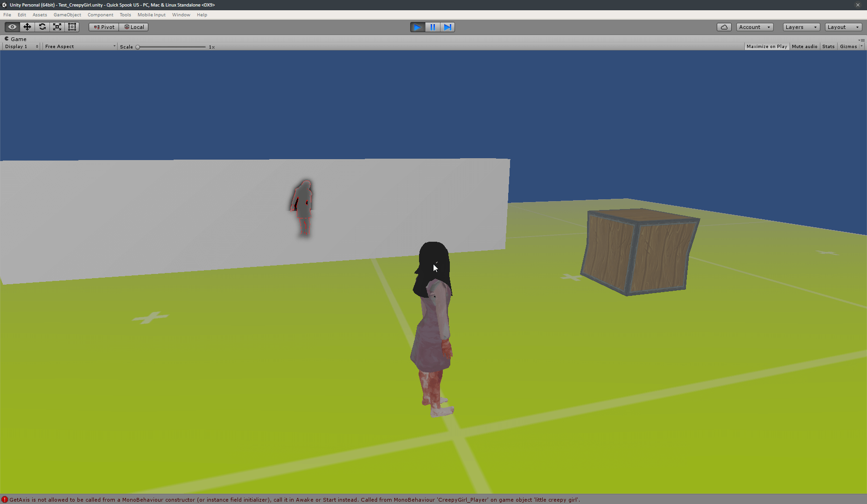Open the Game panel options menu
867x504 pixels.
pyautogui.click(x=861, y=40)
